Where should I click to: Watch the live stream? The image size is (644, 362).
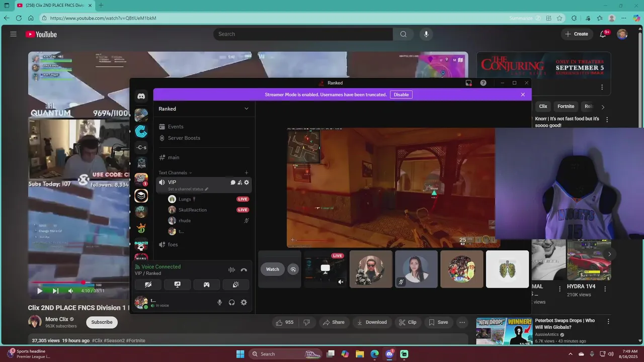tap(273, 269)
